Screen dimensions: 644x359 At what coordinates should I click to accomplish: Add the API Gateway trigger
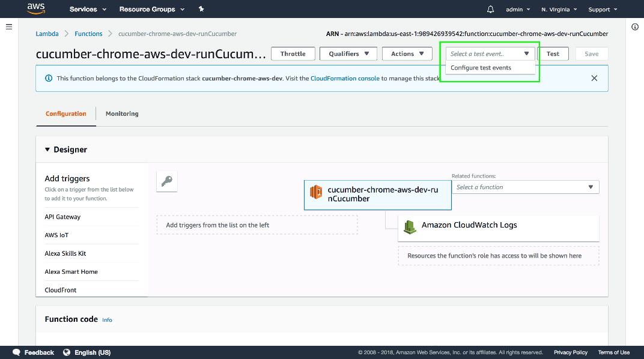tap(62, 217)
